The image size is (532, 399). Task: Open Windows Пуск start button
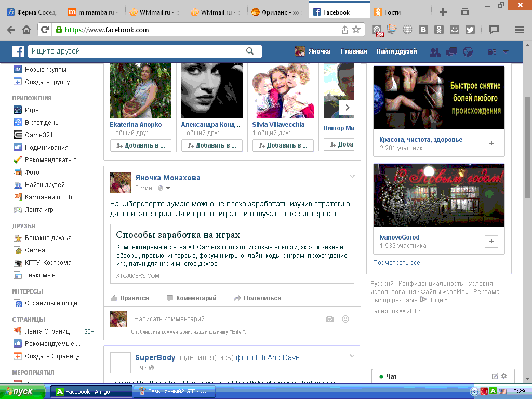pos(22,392)
